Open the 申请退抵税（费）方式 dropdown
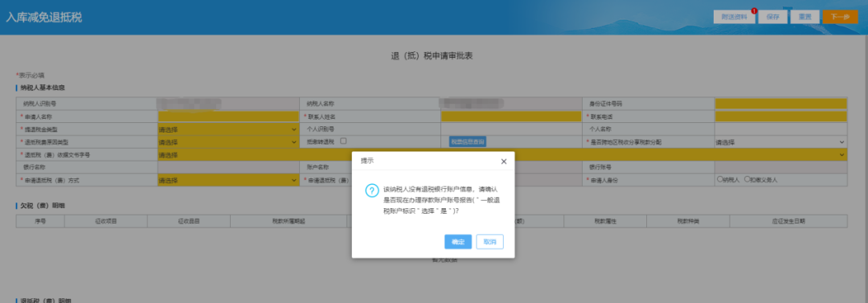The height and width of the screenshot is (303, 868). 228,180
